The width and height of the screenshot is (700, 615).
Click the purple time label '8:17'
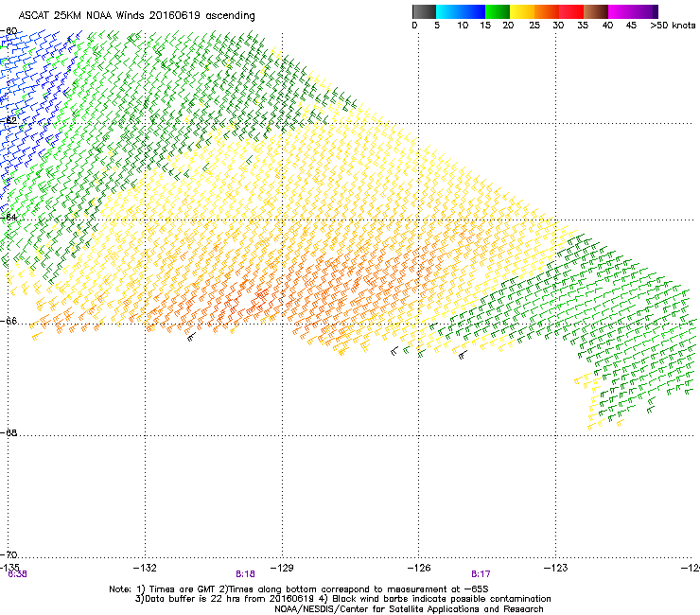(x=481, y=574)
